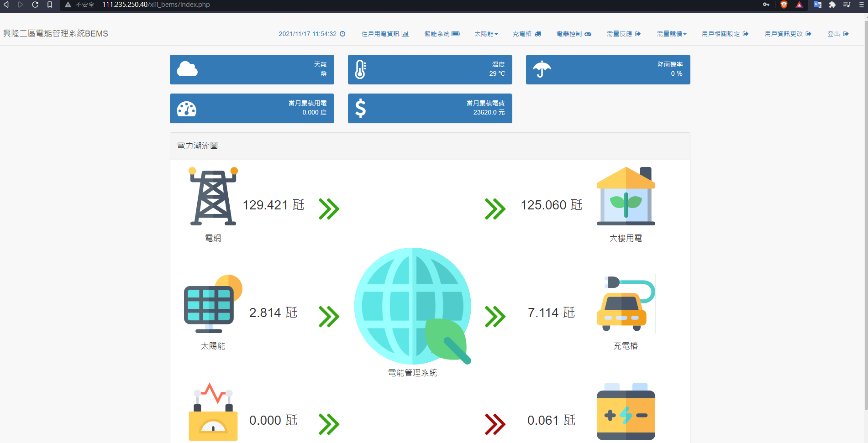Click the dollar sign electricity fee icon
868x443 pixels.
click(361, 108)
